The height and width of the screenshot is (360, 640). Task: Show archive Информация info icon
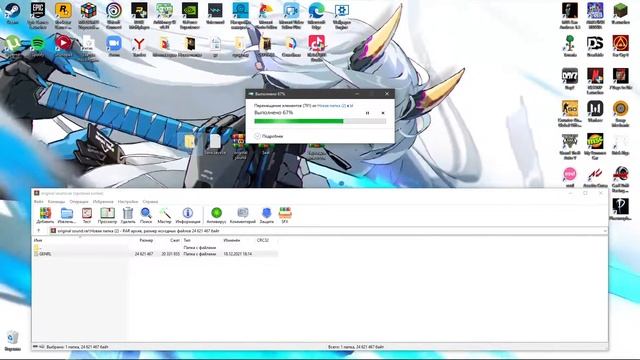point(188,215)
